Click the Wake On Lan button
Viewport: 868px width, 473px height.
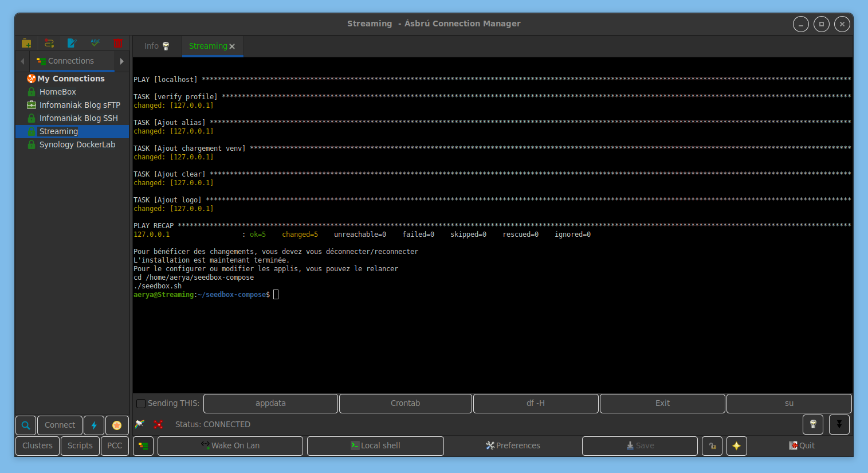(230, 446)
